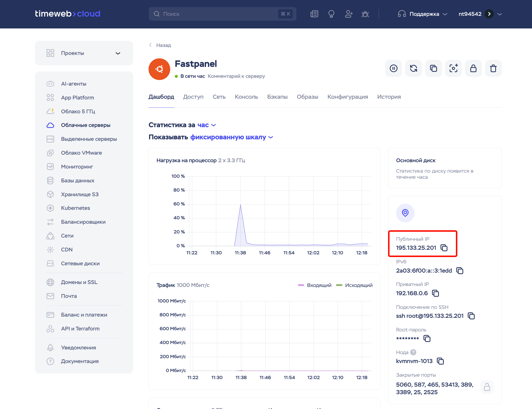Screen dimensions: 532x409
Task: Open Выделенные серверы section
Action: (x=84, y=139)
